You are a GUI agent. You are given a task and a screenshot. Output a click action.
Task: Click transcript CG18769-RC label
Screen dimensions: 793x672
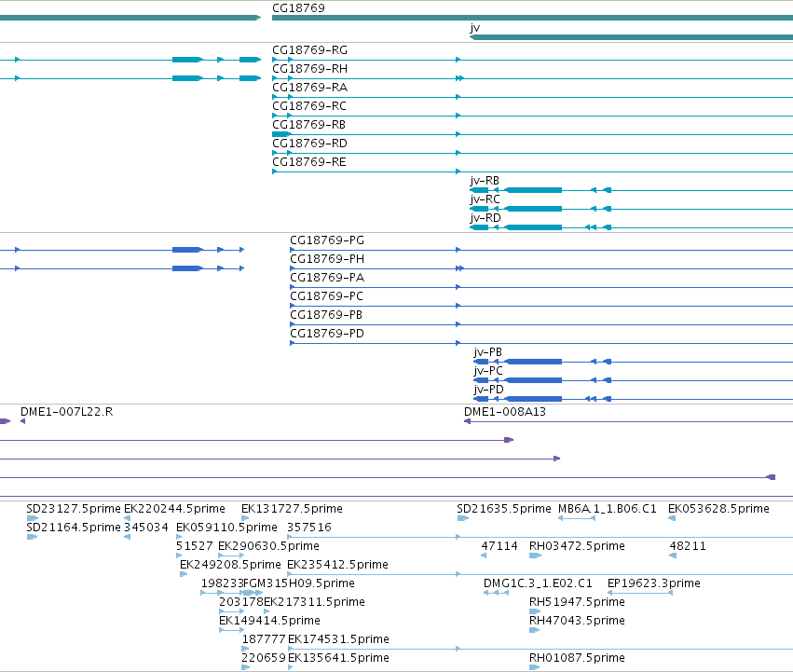pos(309,106)
